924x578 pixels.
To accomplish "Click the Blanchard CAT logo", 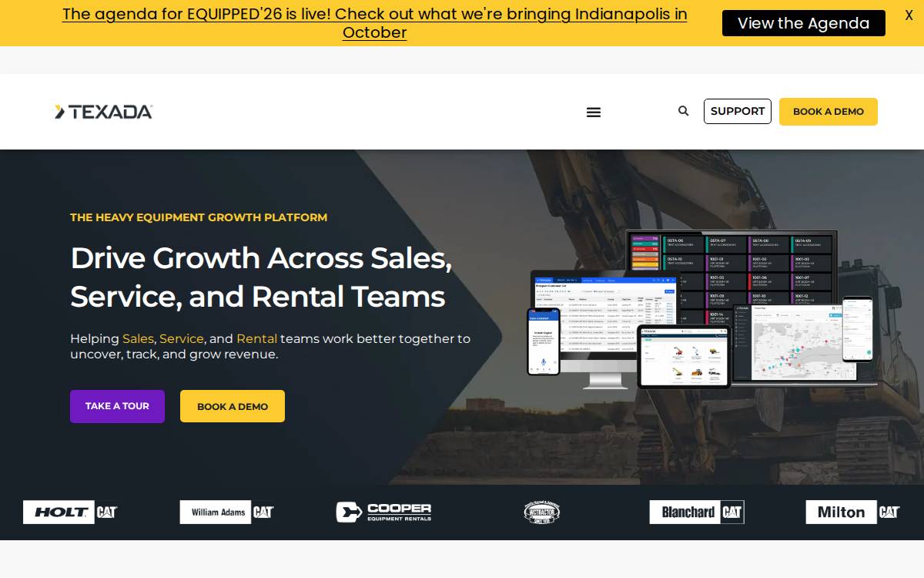I will pos(697,512).
